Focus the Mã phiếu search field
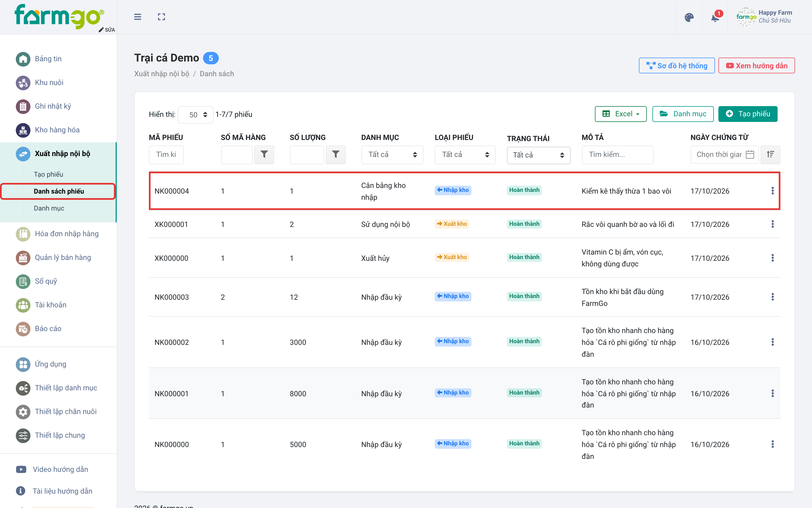The width and height of the screenshot is (812, 508). pos(166,155)
